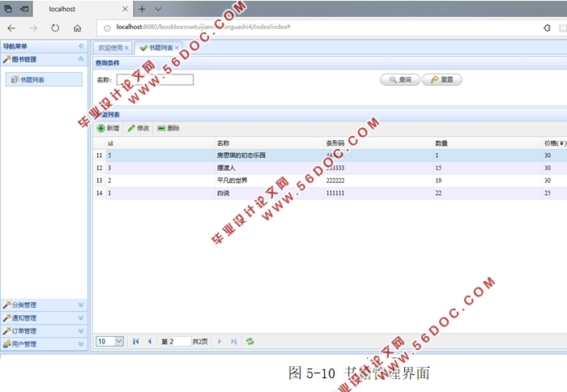
Task: Click the page number input showing 2
Action: click(x=180, y=341)
